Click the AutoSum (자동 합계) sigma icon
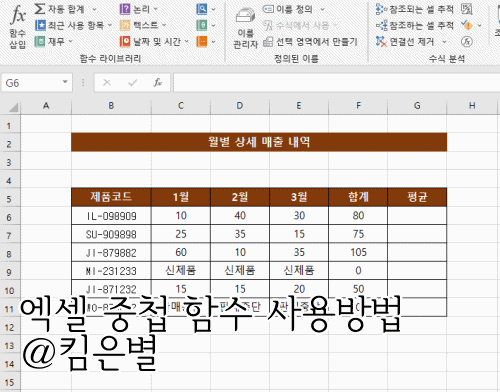500x392 pixels. [40, 9]
